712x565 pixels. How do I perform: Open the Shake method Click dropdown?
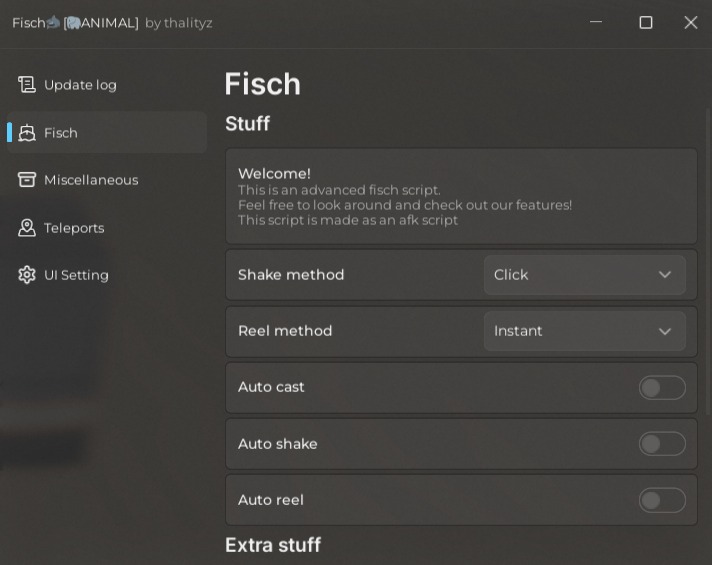point(584,275)
